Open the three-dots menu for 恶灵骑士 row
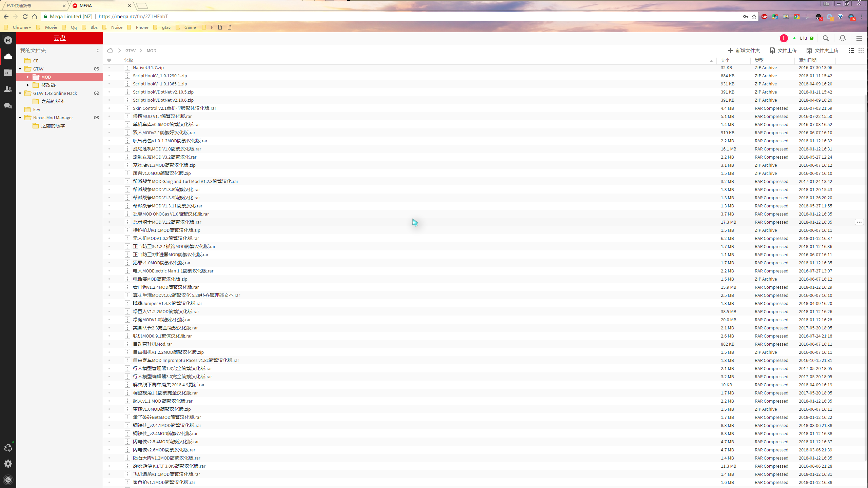 tap(859, 222)
